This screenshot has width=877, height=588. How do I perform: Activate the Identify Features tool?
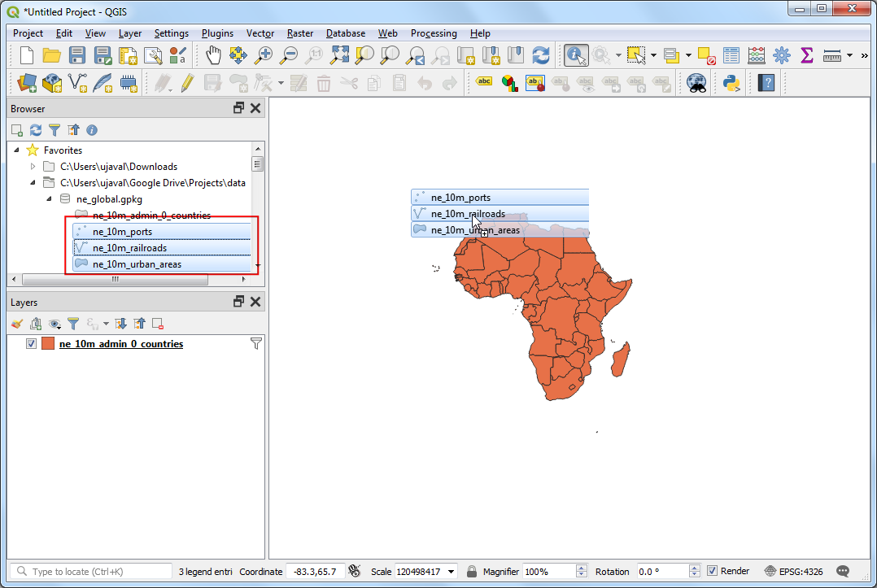pos(576,55)
